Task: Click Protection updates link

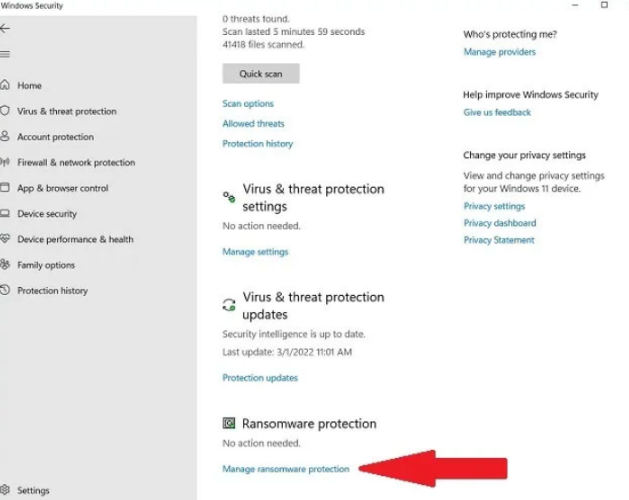Action: 260,378
